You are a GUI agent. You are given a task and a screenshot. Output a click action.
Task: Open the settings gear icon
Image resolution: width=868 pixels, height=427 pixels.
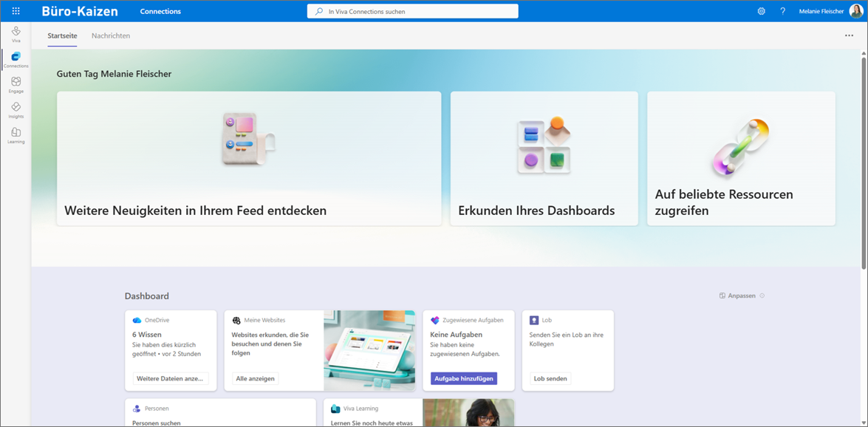click(x=761, y=11)
